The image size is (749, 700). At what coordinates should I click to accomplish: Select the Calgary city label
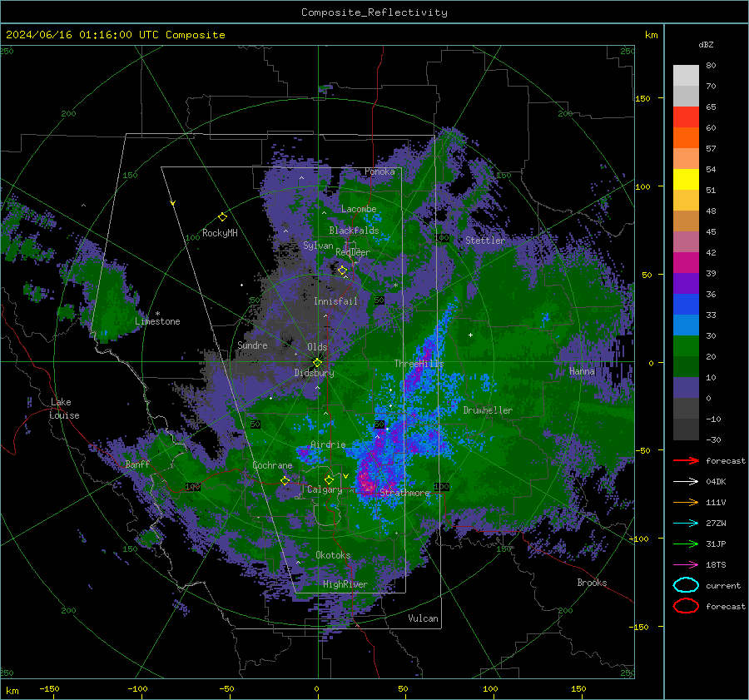coord(325,489)
